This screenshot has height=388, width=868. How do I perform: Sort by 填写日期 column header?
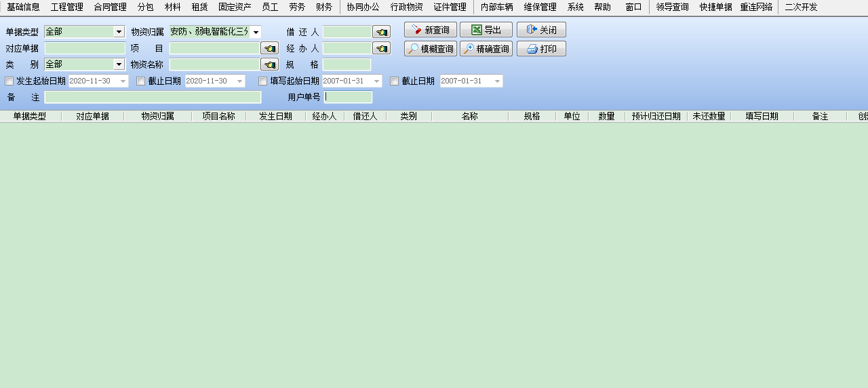[x=762, y=116]
